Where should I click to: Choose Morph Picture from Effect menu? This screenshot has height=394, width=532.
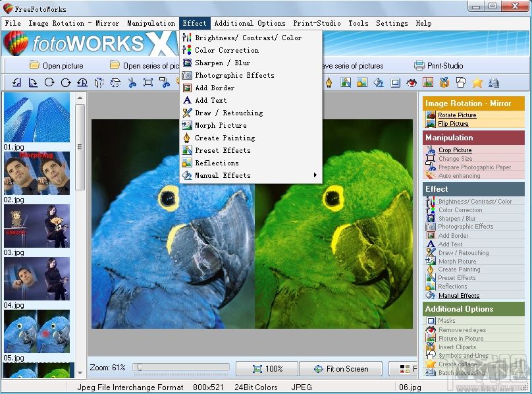pyautogui.click(x=221, y=125)
